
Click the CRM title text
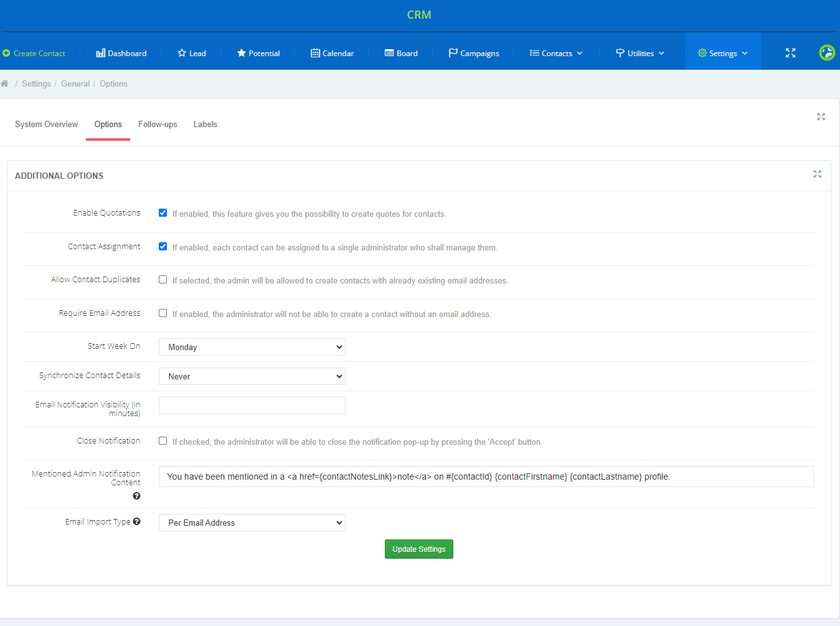pos(419,15)
